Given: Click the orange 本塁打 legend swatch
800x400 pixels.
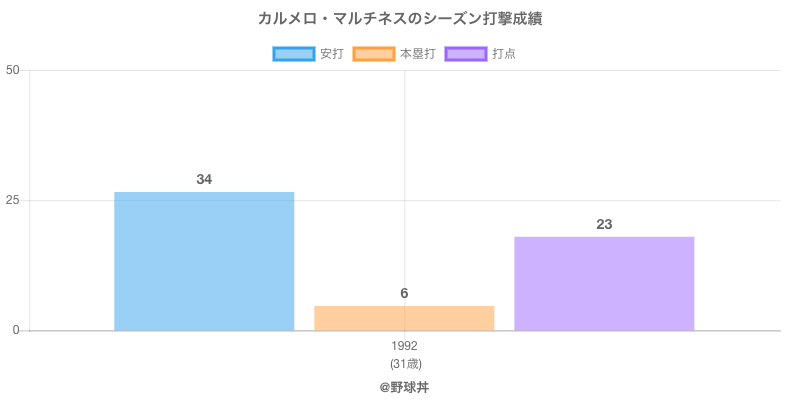Looking at the screenshot, I should pos(373,54).
